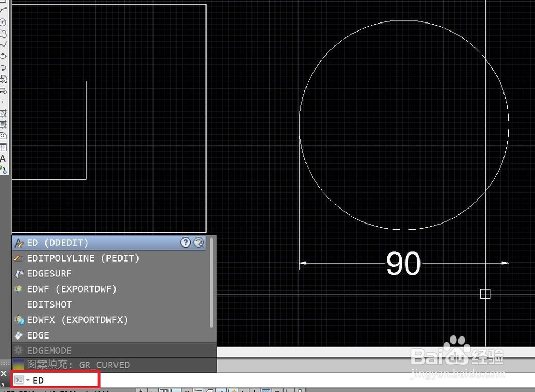535x392 pixels.
Task: Choose ED (DDEDIT) from the suggestion list
Action: coord(109,243)
